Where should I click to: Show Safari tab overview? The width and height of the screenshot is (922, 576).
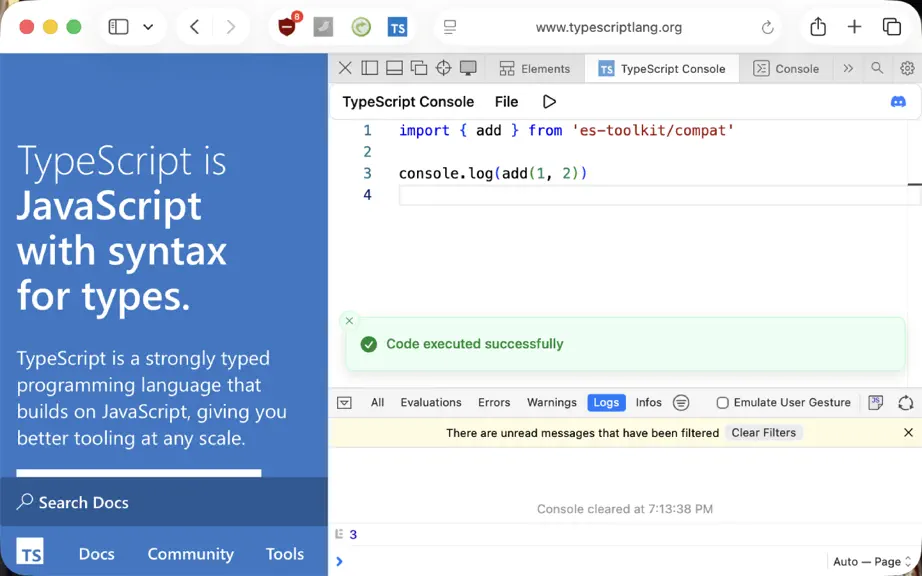click(x=891, y=27)
